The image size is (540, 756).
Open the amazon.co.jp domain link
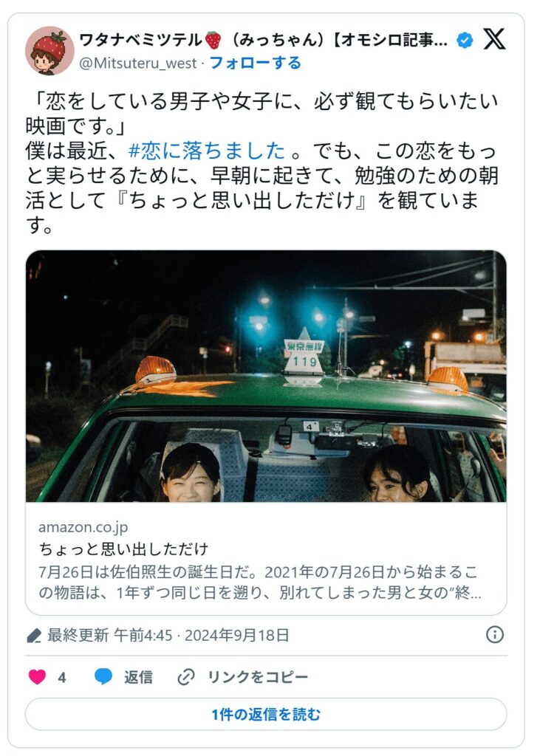pos(83,527)
